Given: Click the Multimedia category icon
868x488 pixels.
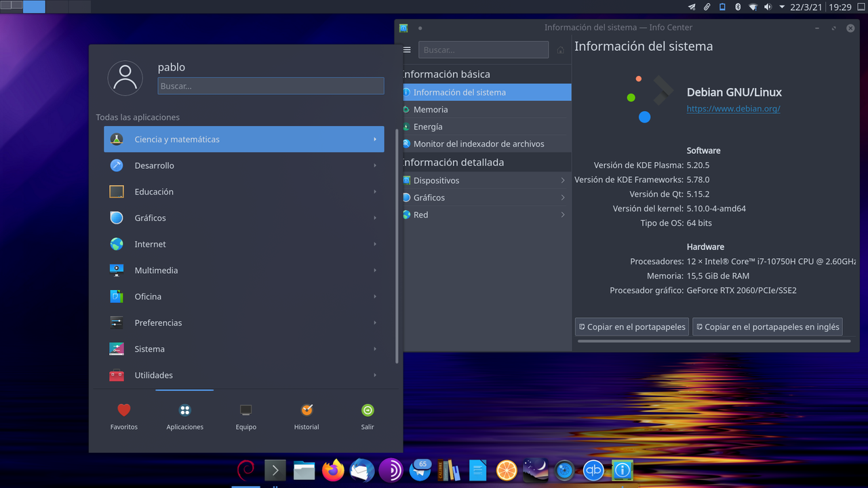Looking at the screenshot, I should point(117,270).
